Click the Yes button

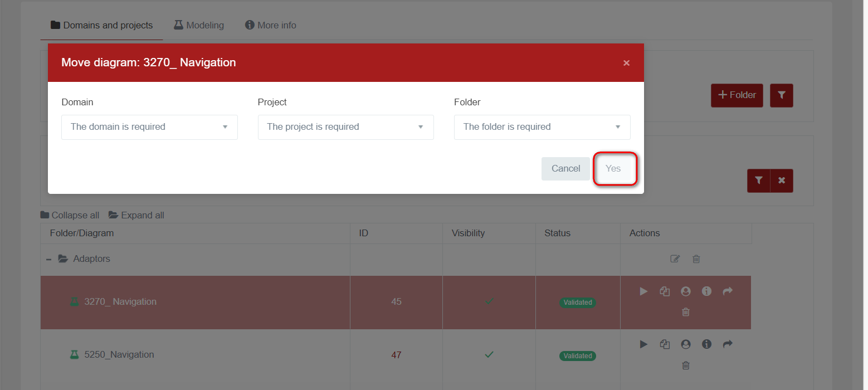click(613, 168)
